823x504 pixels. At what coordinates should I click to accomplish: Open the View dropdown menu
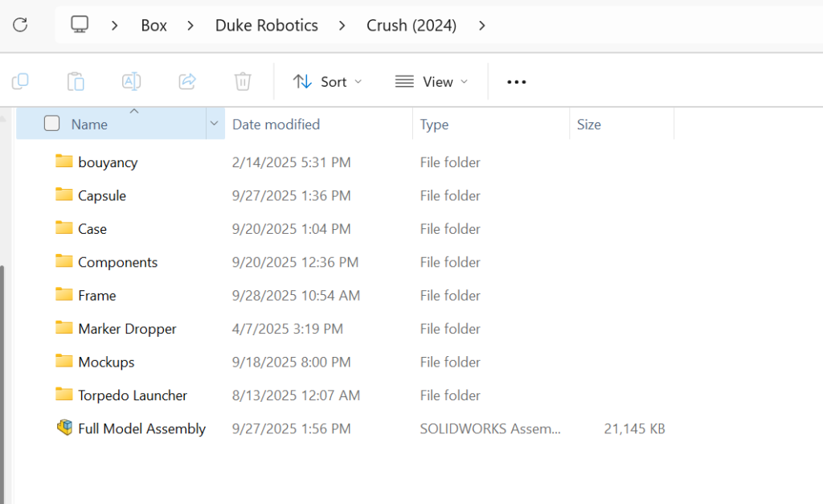tap(431, 81)
